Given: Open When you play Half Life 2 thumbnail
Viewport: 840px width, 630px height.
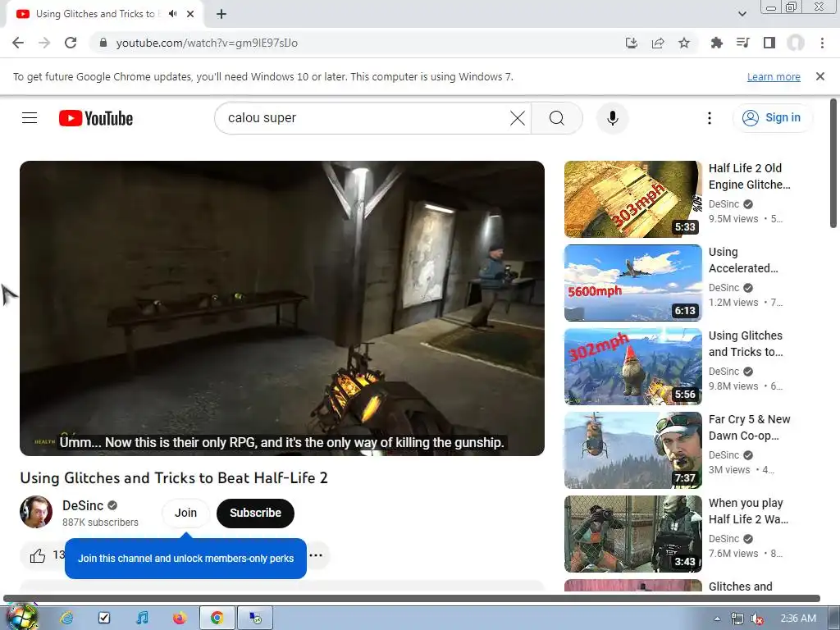Looking at the screenshot, I should [632, 533].
